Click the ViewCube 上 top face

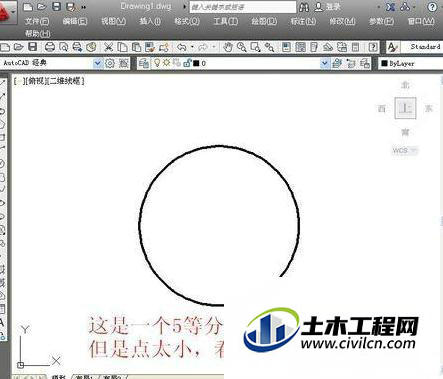[x=405, y=108]
